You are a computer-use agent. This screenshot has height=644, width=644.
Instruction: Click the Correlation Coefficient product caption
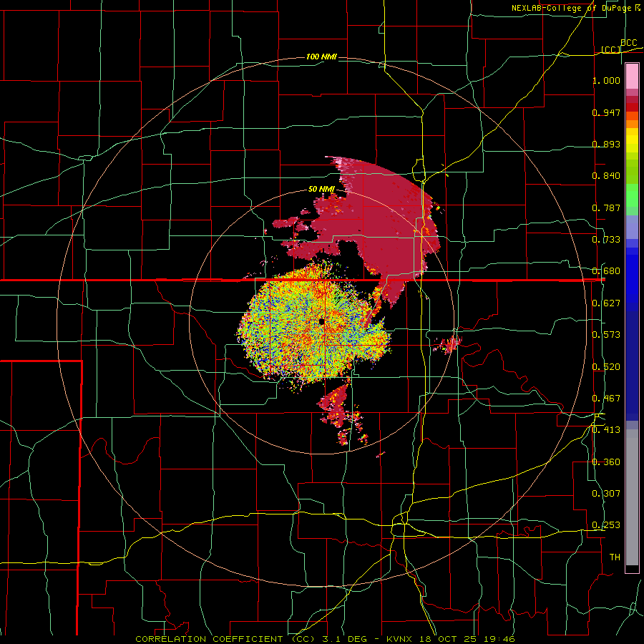[x=325, y=639]
